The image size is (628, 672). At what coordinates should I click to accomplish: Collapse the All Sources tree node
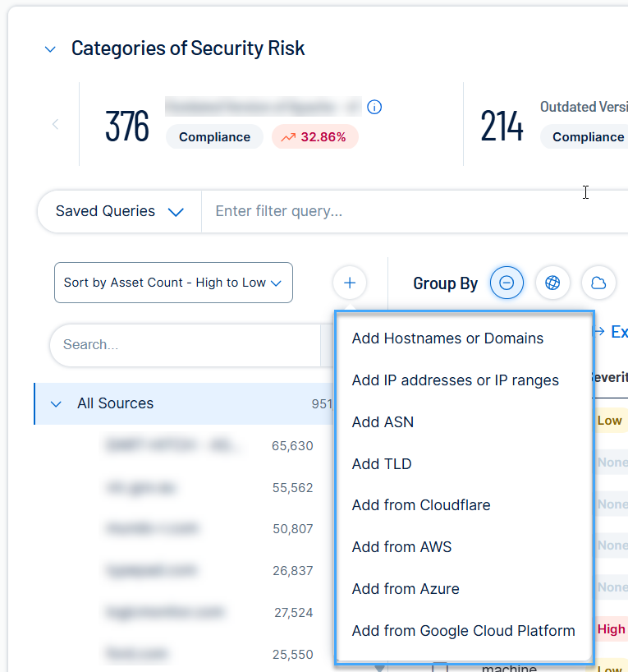click(57, 404)
